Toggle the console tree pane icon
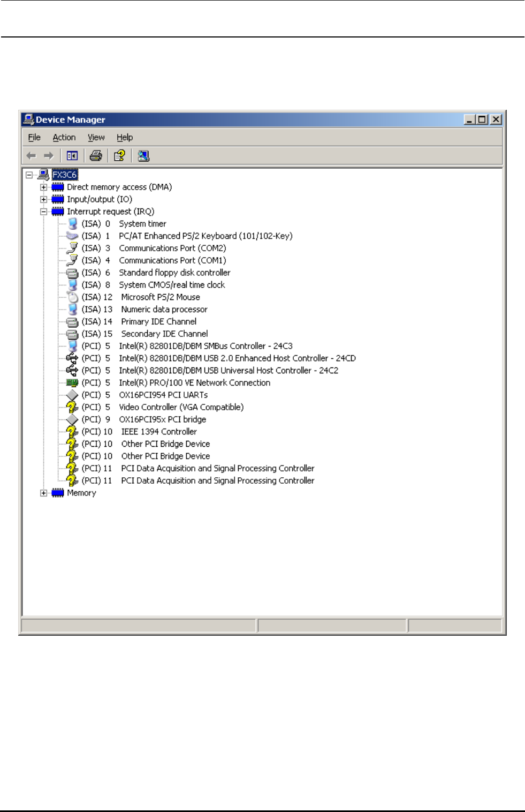Screen dimensions: 525x812 72,156
